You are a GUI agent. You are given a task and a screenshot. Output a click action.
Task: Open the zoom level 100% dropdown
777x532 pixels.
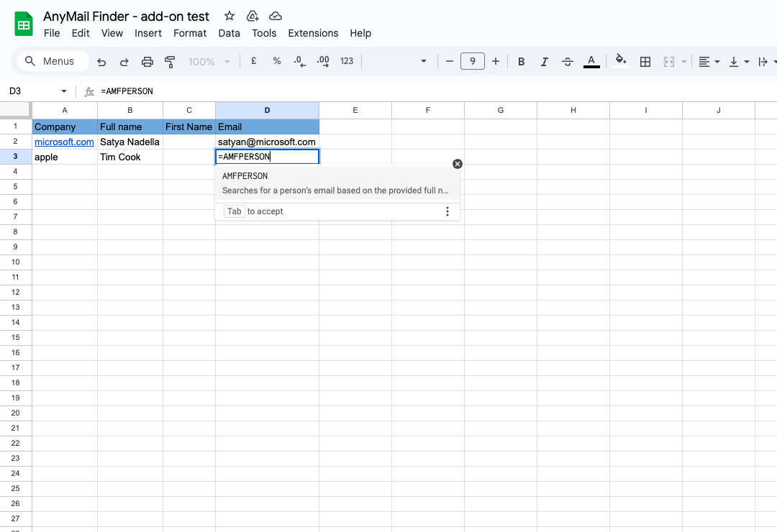209,61
